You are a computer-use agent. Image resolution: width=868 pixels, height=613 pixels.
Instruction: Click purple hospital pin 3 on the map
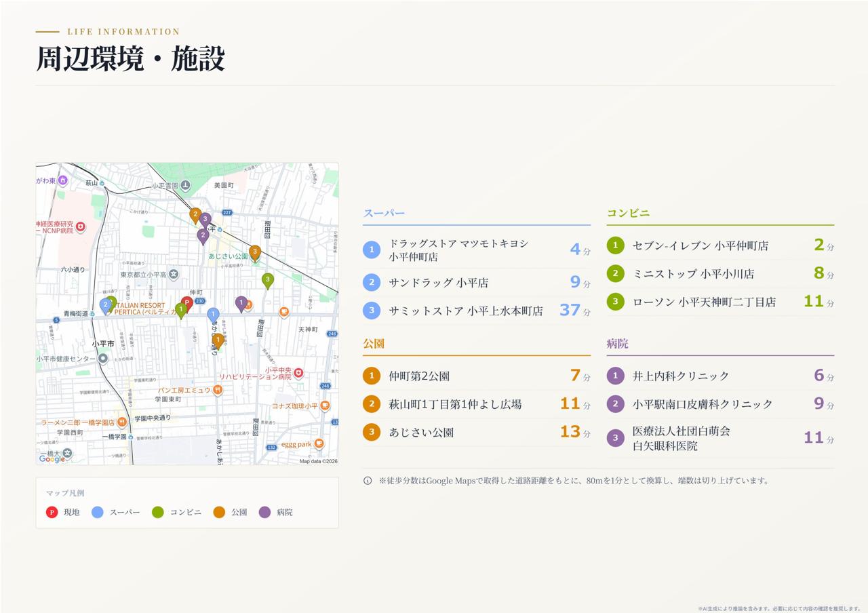(x=205, y=220)
